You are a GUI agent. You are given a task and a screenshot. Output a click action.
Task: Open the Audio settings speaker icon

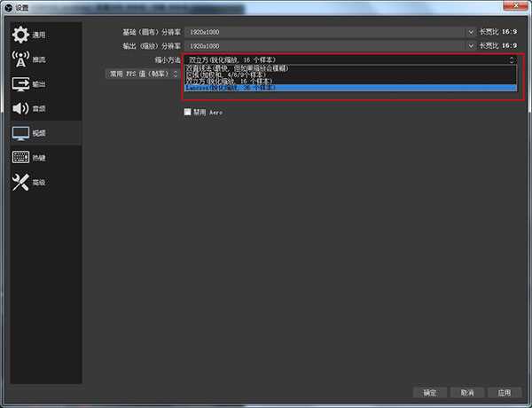[20, 108]
